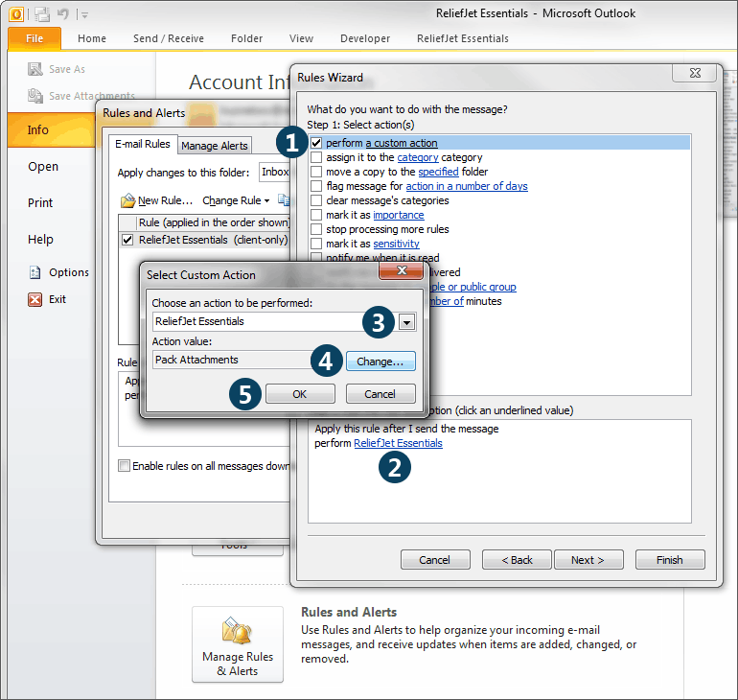This screenshot has height=700, width=738.
Task: Click the Options icon in backstage menu
Action: click(x=35, y=272)
